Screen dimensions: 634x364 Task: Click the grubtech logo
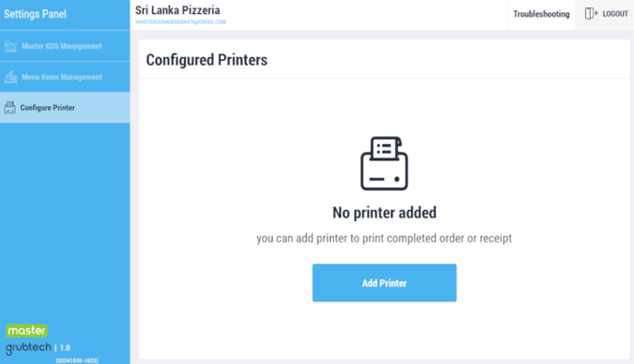coord(29,348)
